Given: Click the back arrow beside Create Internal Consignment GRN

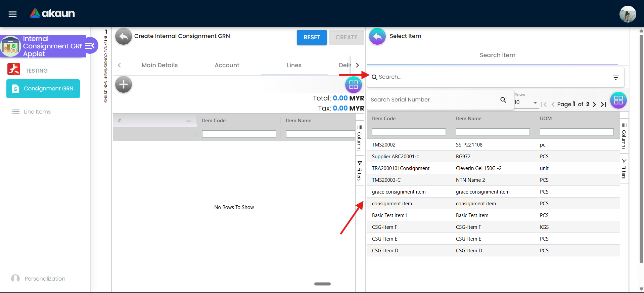Looking at the screenshot, I should pos(124,37).
